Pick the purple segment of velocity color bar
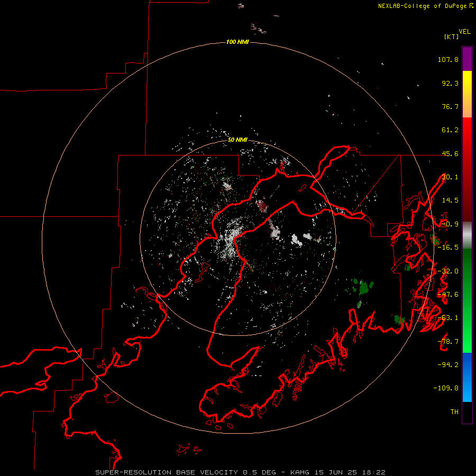 coord(467,59)
